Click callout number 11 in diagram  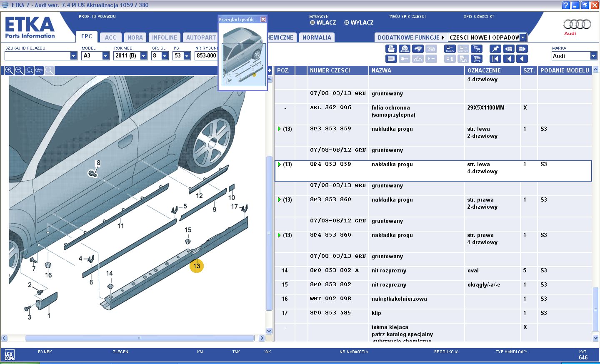[x=120, y=226]
